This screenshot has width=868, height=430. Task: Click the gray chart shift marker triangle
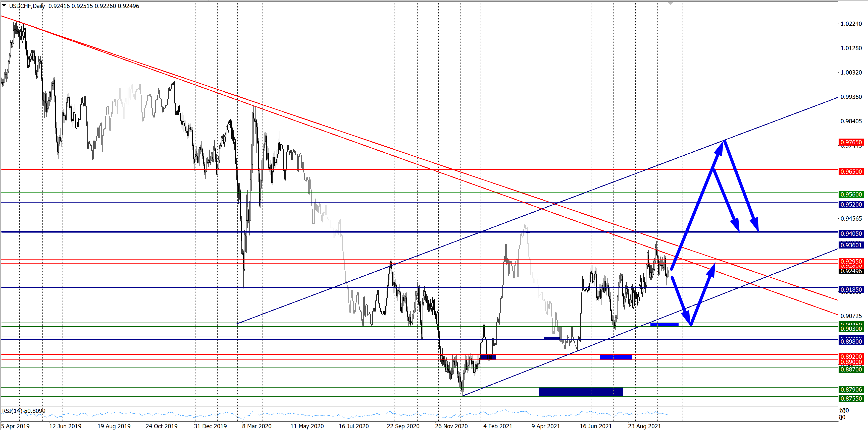pos(670,3)
